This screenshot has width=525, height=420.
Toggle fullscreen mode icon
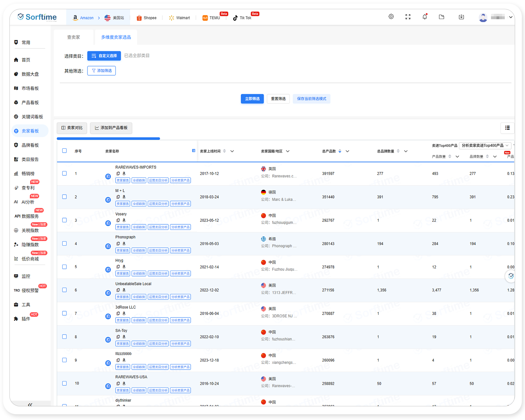[408, 17]
